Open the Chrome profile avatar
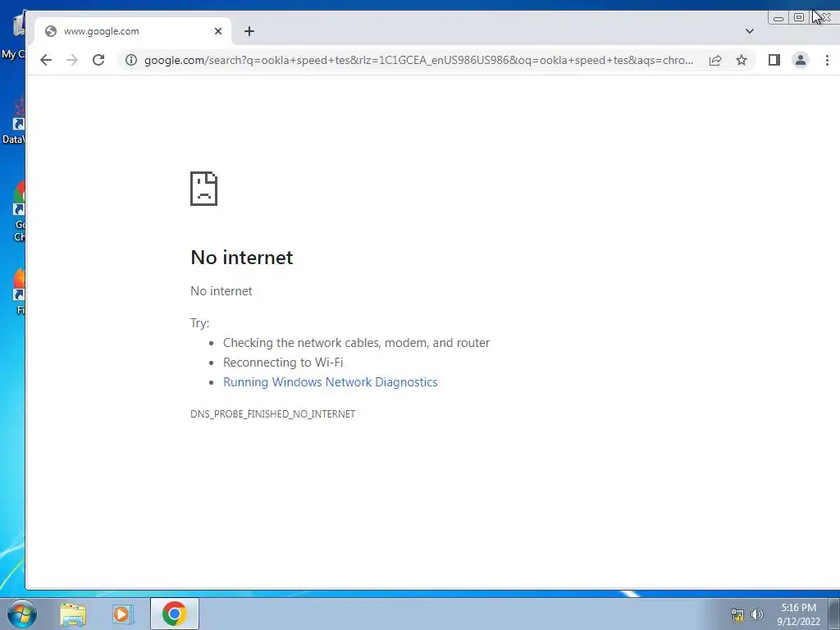Viewport: 840px width, 630px height. tap(801, 60)
